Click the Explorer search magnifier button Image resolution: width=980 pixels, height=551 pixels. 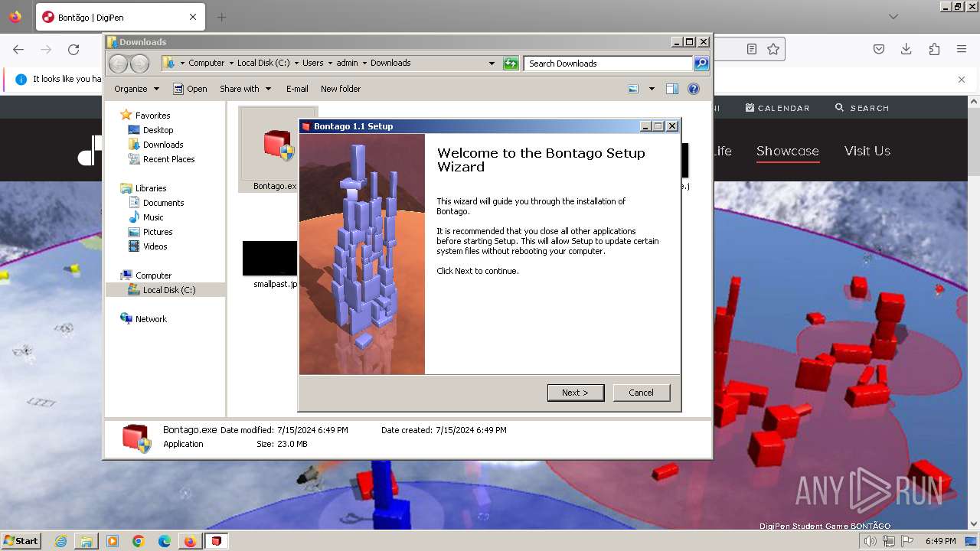(x=701, y=64)
